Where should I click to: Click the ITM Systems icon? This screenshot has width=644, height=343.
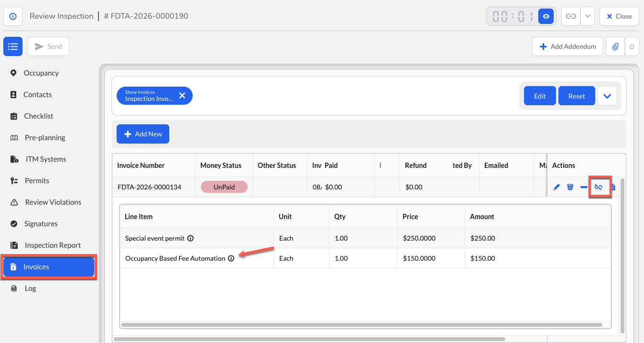pyautogui.click(x=14, y=159)
